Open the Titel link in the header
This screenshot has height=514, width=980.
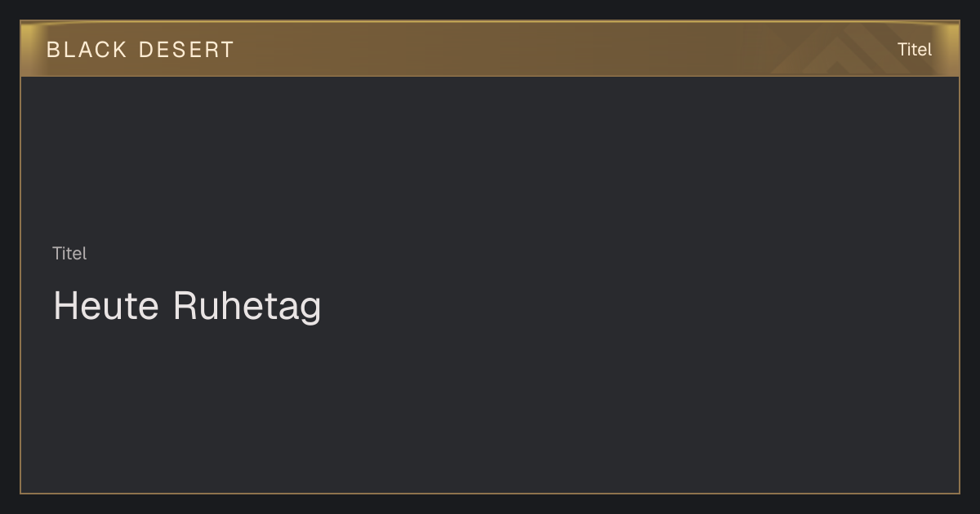[x=915, y=50]
